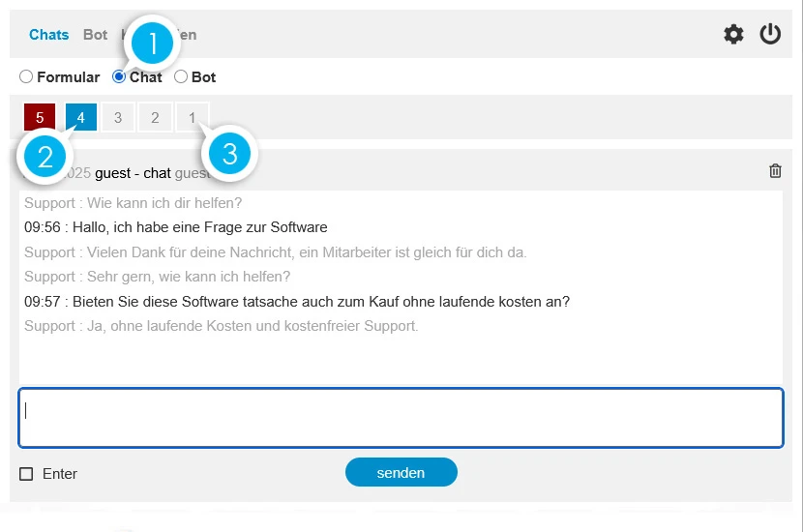The height and width of the screenshot is (532, 803).
Task: Select the Chat radio button
Action: click(x=119, y=77)
